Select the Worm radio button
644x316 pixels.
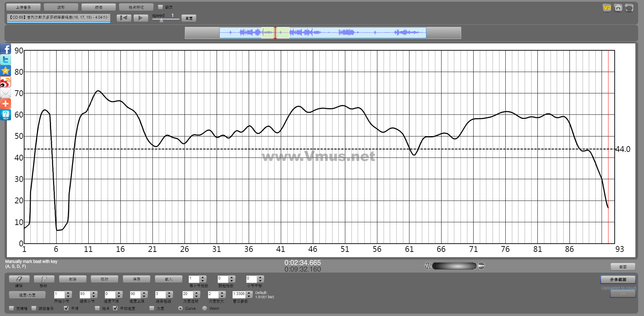205,308
